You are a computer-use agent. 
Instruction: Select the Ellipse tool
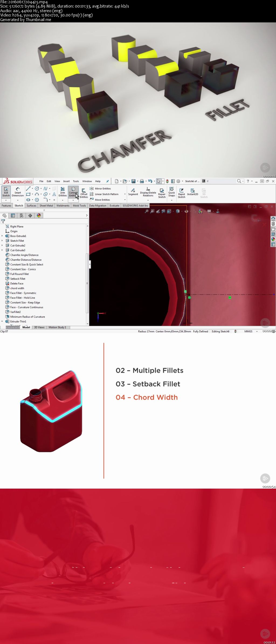click(46, 194)
